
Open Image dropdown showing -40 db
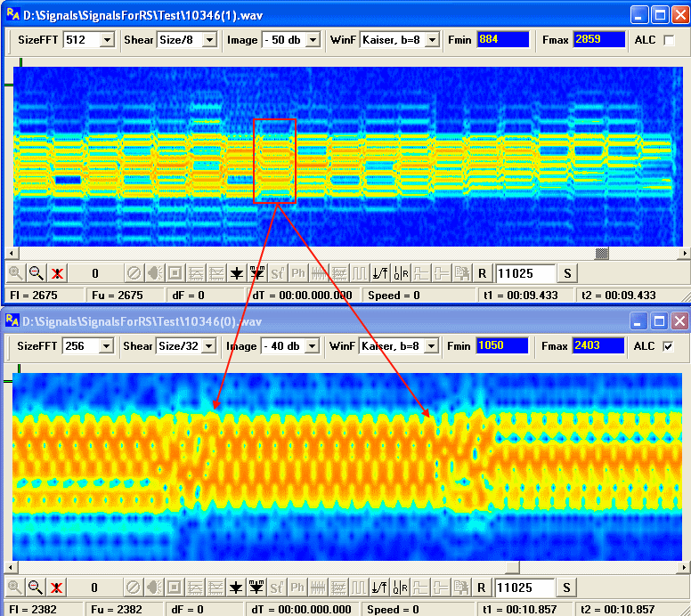click(313, 346)
